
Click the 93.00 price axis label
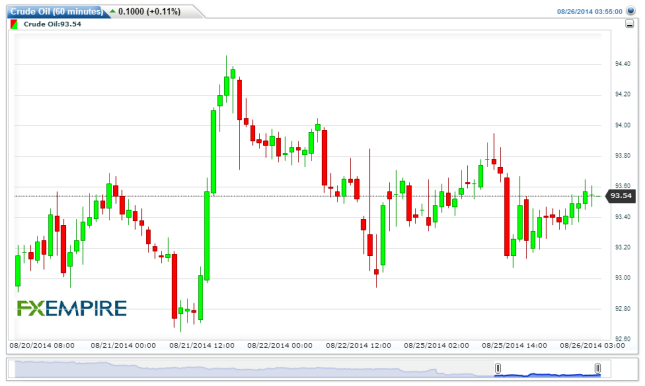622,278
